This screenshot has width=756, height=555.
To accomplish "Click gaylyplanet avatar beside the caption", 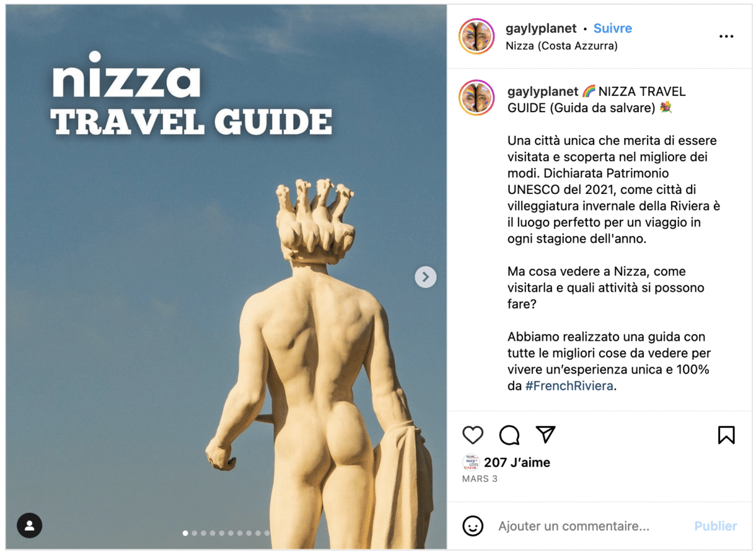I will [x=477, y=98].
